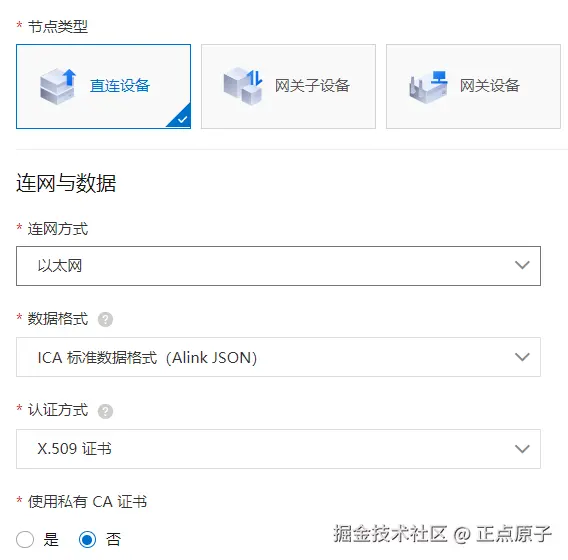Viewport: 568px width, 560px height.
Task: Click the 网关子设备 cubes icon
Action: click(x=243, y=87)
